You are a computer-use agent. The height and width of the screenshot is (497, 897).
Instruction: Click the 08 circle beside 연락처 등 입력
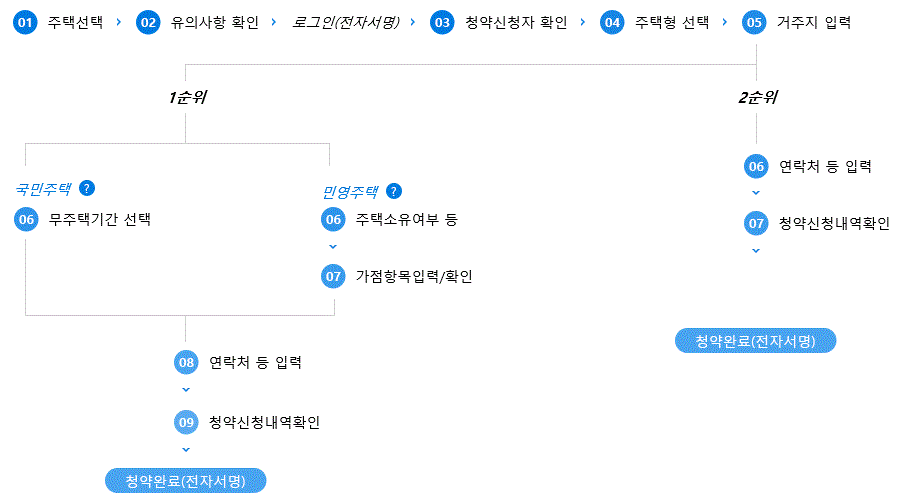[x=186, y=363]
